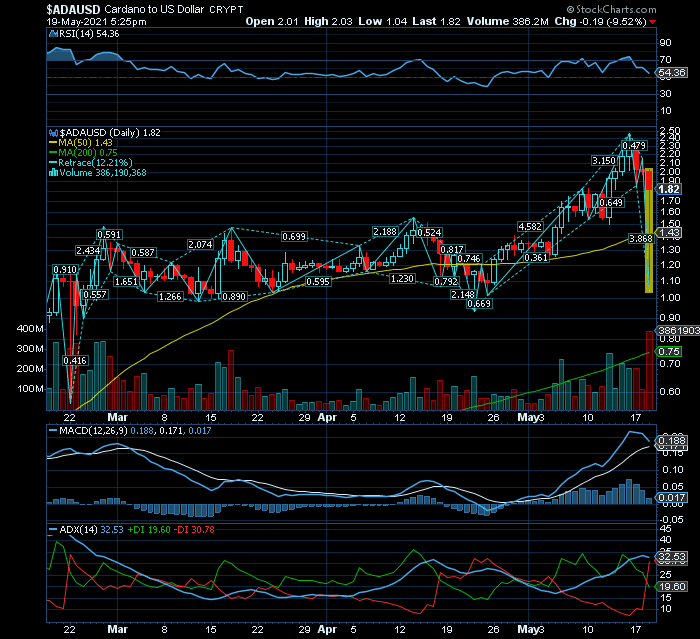Click the 0.910 retrace label
The width and height of the screenshot is (700, 639).
click(65, 269)
